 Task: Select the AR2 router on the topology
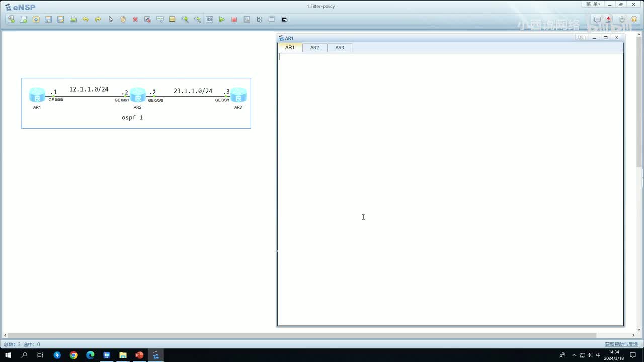tap(137, 95)
